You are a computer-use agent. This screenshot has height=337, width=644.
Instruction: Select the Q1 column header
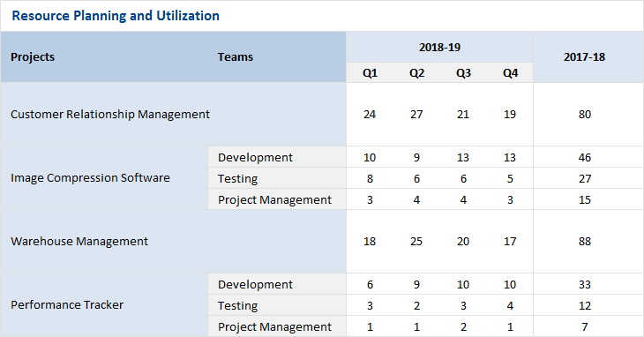[370, 72]
